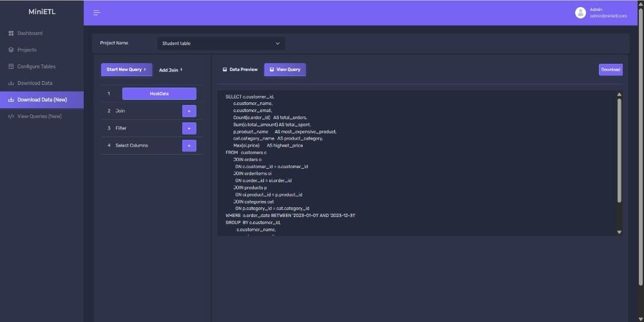Open View Queries (New) sidebar item
Viewport: 644px width, 322px height.
point(39,117)
